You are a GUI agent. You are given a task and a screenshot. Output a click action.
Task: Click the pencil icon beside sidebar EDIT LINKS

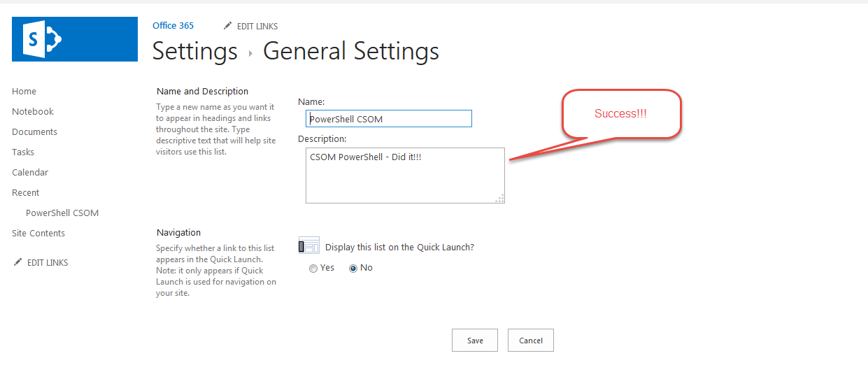click(17, 262)
